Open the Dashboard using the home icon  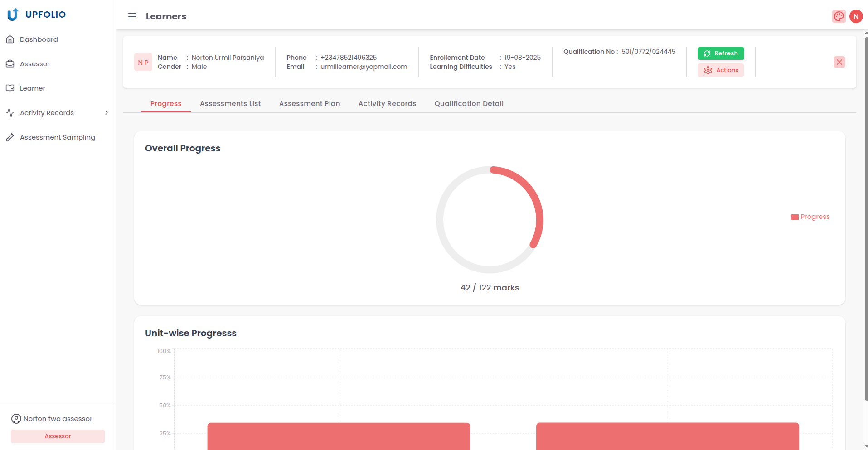[10, 39]
